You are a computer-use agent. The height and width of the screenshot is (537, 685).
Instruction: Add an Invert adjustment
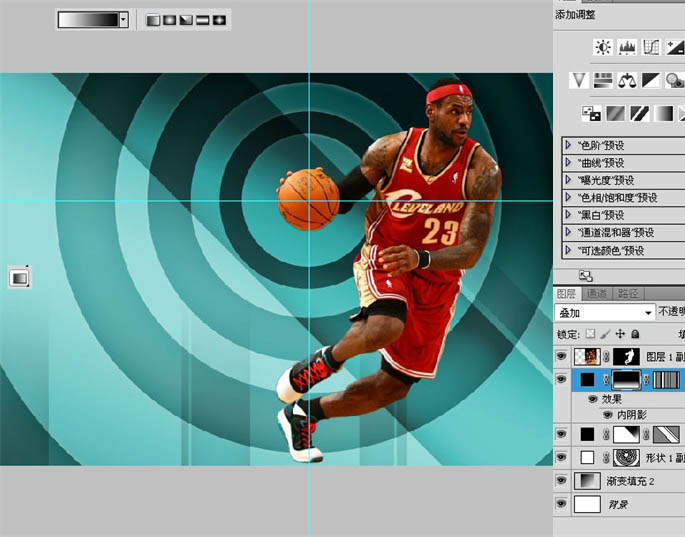point(592,114)
